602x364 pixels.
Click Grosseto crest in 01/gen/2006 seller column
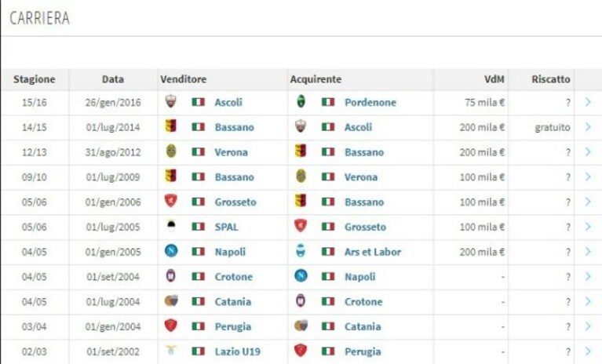coord(171,201)
